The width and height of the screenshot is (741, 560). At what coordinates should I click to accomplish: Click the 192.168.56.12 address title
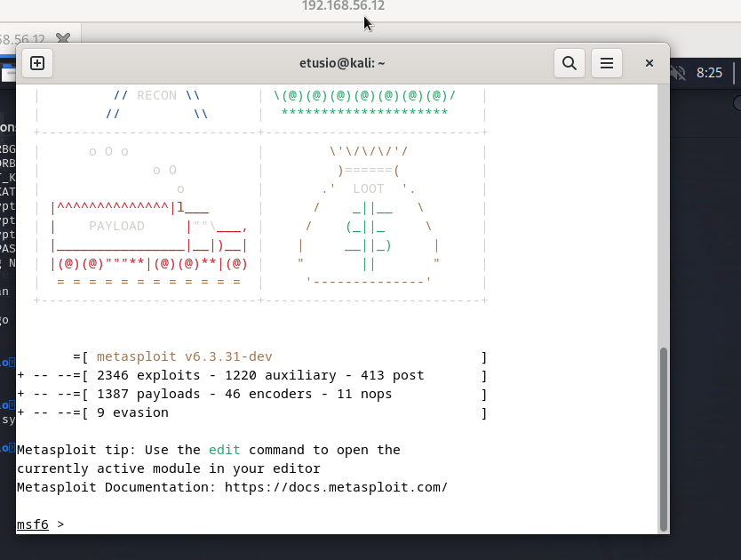coord(343,5)
